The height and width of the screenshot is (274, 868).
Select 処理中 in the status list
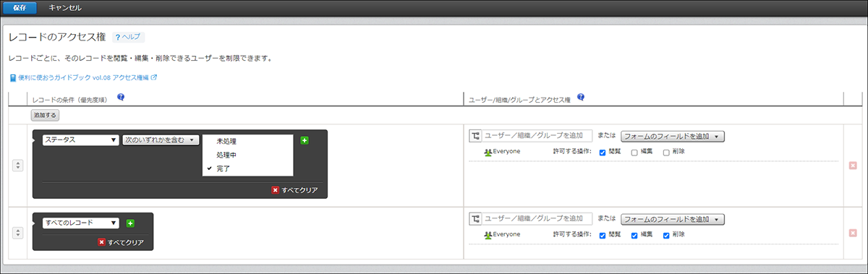[247, 155]
